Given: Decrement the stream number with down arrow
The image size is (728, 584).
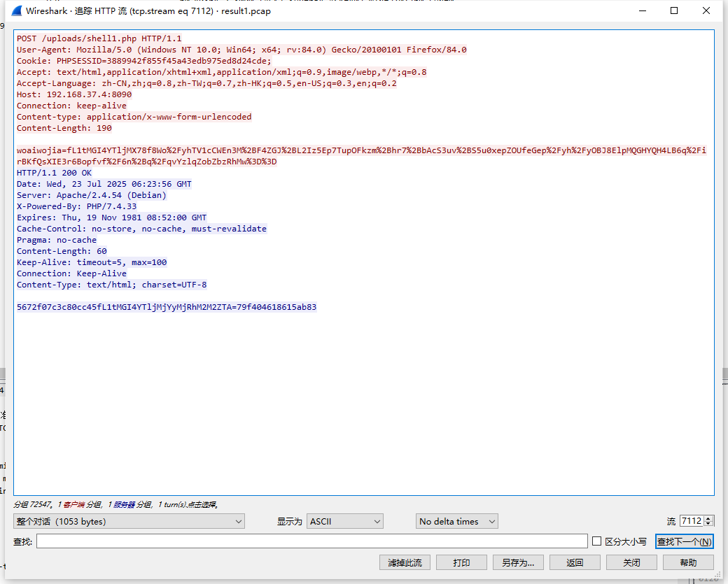Looking at the screenshot, I should 709,524.
